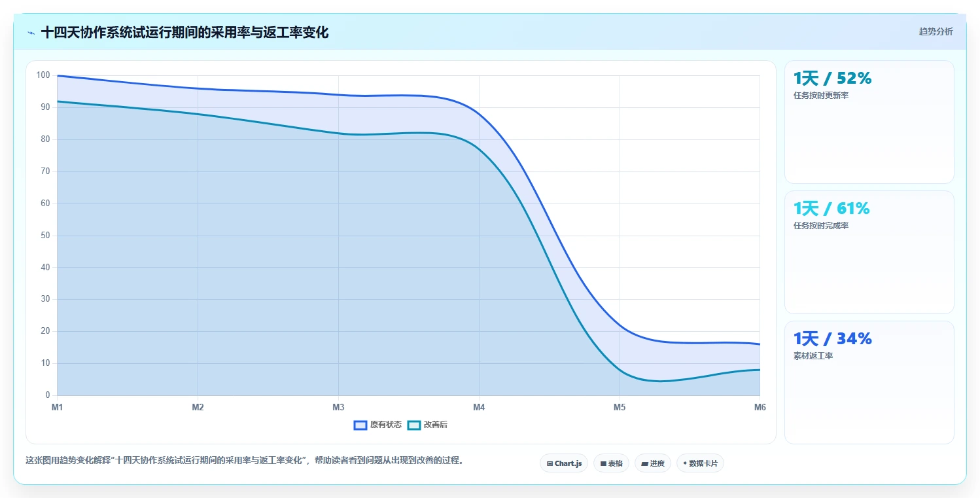
Task: Toggle the 原有状态 legend swatch
Action: [x=360, y=425]
